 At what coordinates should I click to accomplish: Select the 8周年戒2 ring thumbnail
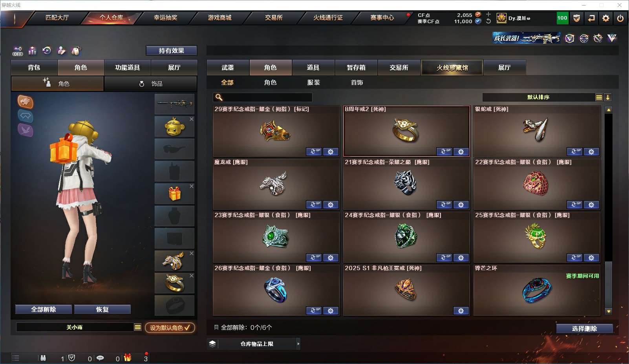pyautogui.click(x=406, y=131)
